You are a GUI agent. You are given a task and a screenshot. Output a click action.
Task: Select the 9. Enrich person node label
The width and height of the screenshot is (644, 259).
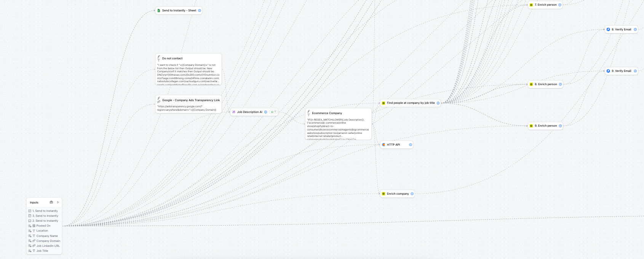click(546, 126)
